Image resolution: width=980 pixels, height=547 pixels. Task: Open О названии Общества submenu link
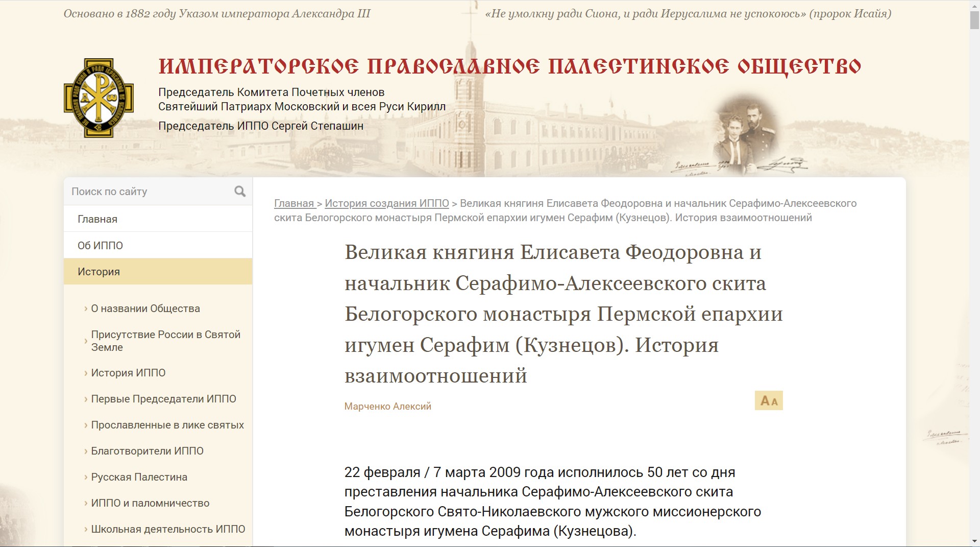[x=145, y=308]
